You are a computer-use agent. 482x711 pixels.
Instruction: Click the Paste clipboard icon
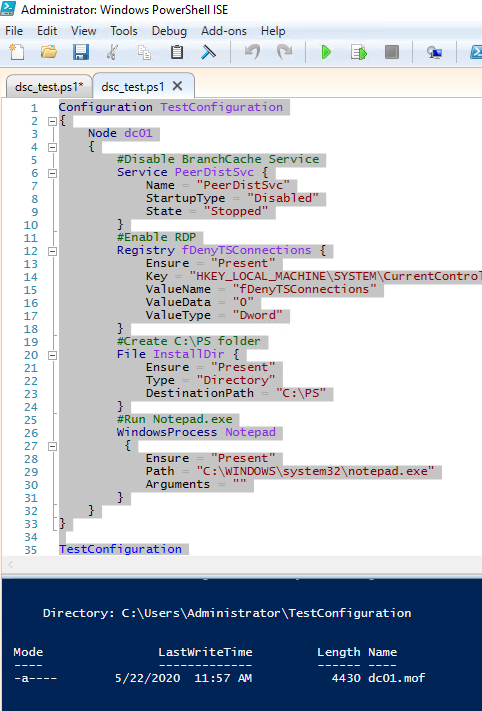tap(177, 52)
